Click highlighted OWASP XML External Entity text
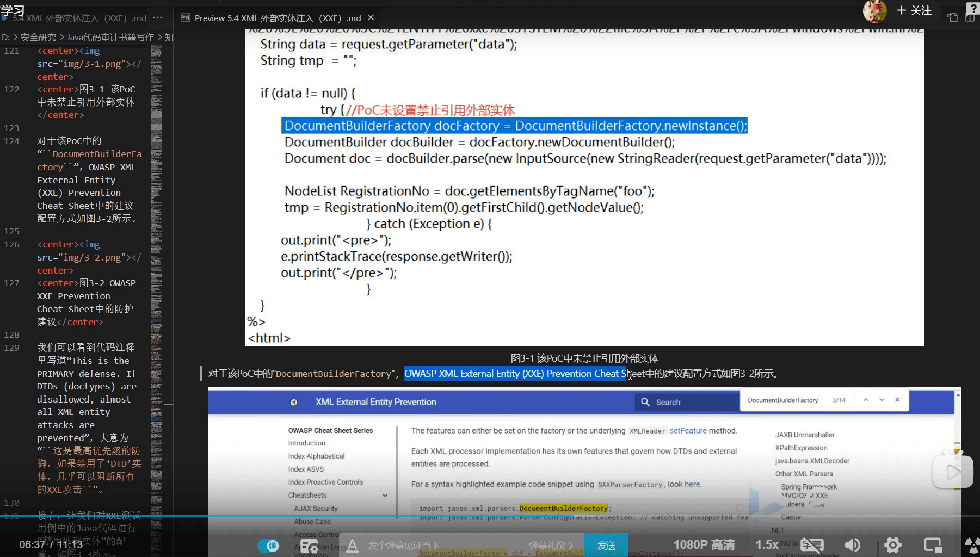The width and height of the screenshot is (980, 557). coord(515,374)
